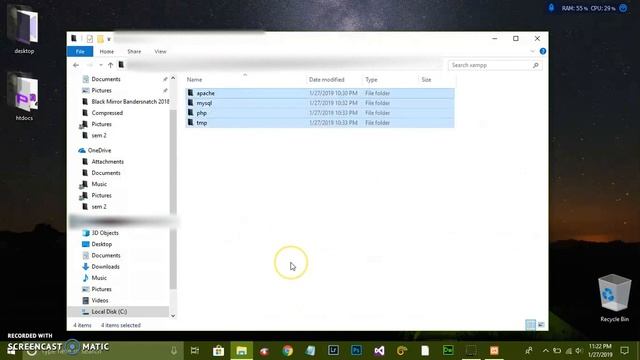Open Downloads in navigation pane
640x360 pixels.
pos(105,267)
